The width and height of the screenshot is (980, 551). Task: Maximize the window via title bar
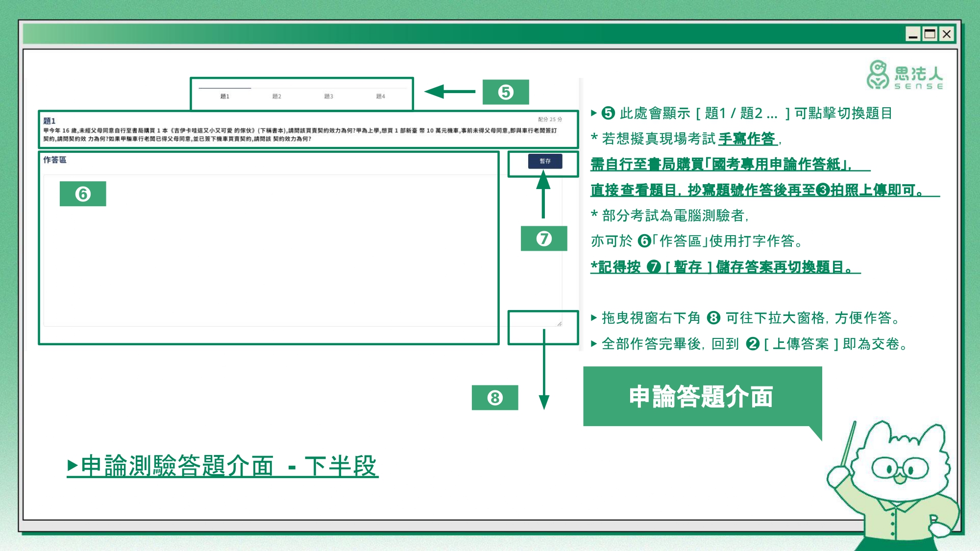[x=930, y=34]
